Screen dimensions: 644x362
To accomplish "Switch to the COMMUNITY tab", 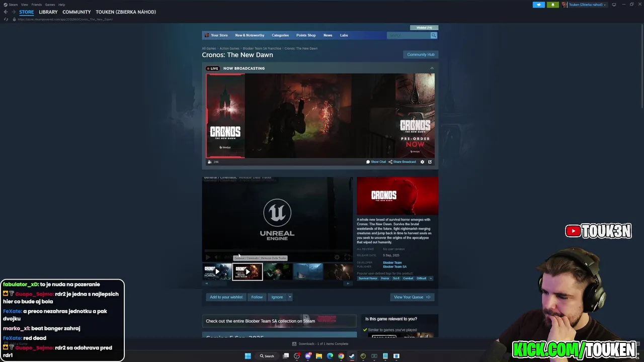I will pyautogui.click(x=76, y=12).
